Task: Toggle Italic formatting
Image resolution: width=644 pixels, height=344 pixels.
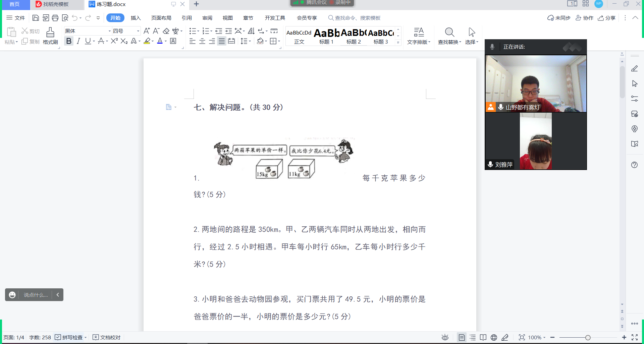Action: [78, 41]
